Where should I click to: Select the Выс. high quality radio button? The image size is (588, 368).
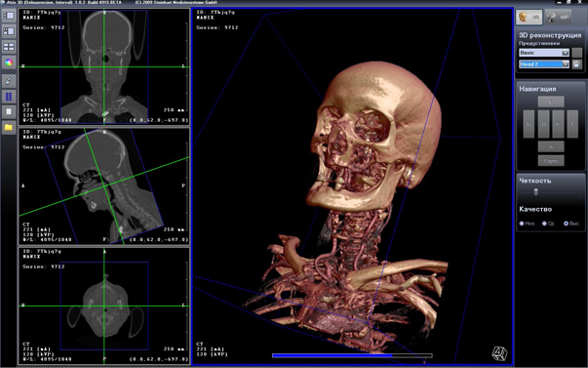(x=566, y=224)
